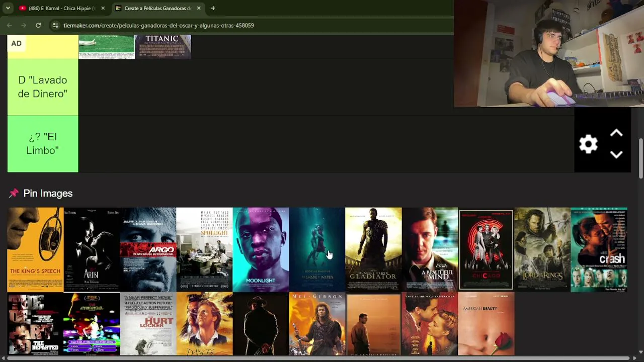The width and height of the screenshot is (644, 362).
Task: Select The English Patient poster
Action: point(373,324)
